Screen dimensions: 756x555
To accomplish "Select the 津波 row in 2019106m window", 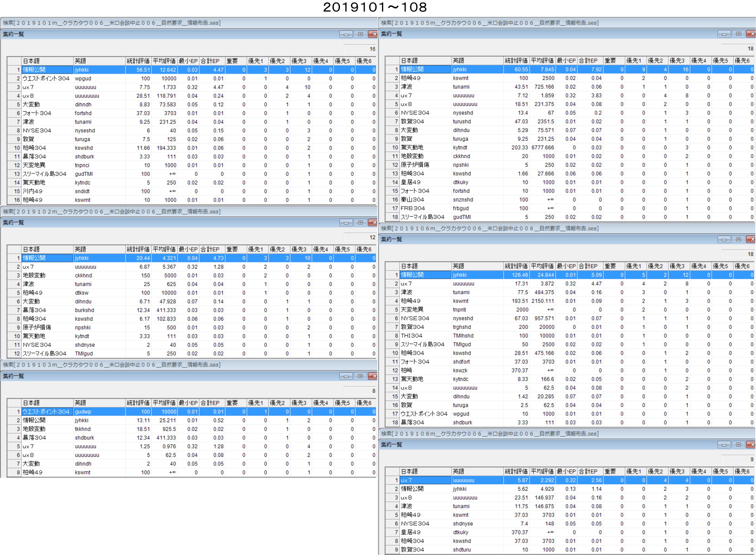I will coord(570,292).
